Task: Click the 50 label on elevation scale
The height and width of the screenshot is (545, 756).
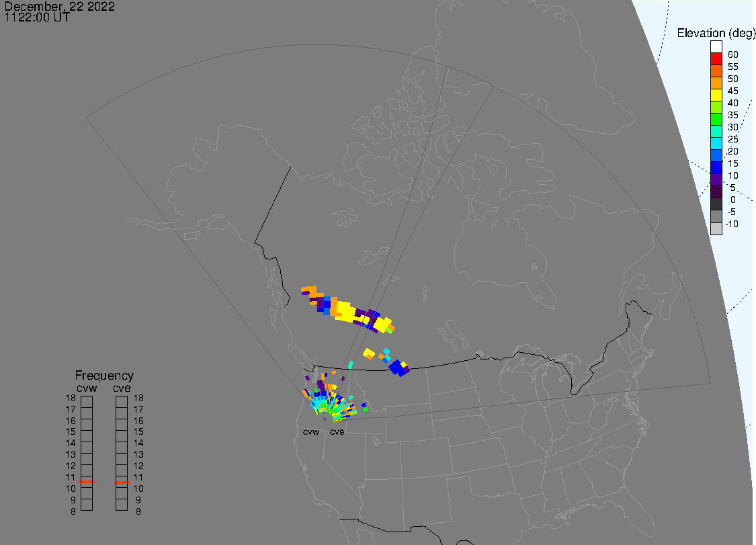Action: tap(733, 79)
